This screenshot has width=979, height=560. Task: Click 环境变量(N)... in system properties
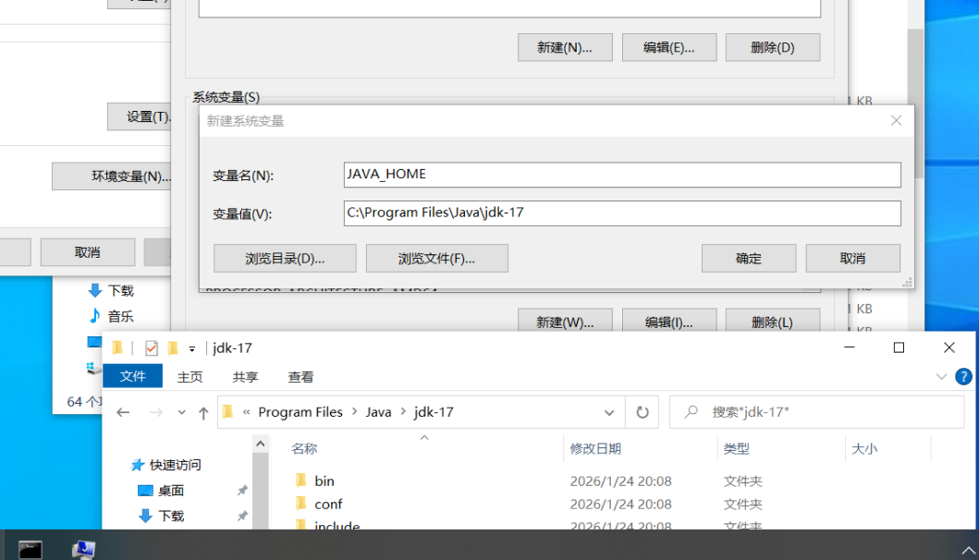[x=112, y=177]
